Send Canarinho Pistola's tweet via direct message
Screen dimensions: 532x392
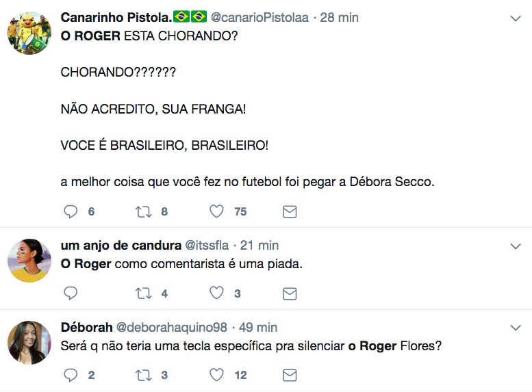pos(290,211)
